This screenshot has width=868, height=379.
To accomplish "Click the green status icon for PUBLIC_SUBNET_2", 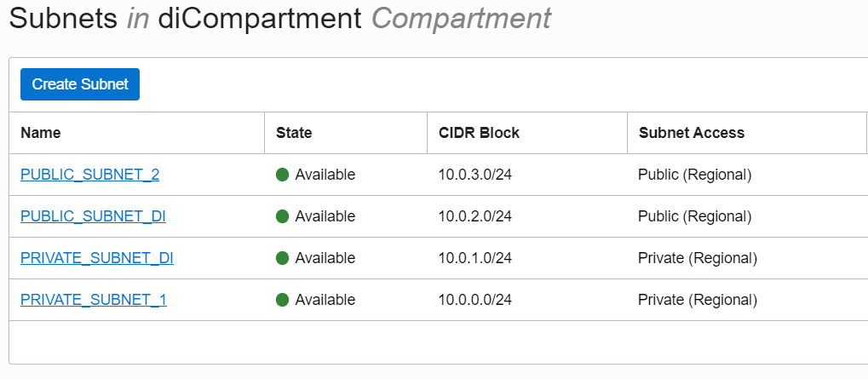I will click(x=283, y=175).
